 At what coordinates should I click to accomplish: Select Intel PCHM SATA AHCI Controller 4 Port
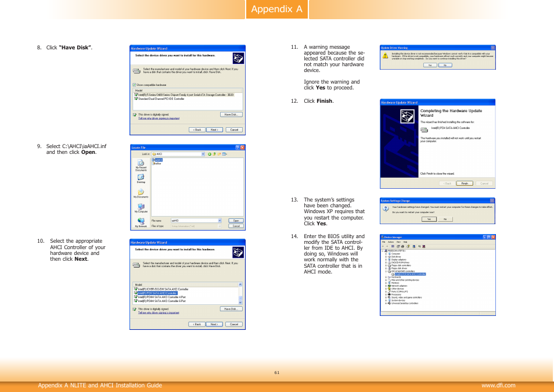click(x=160, y=297)
